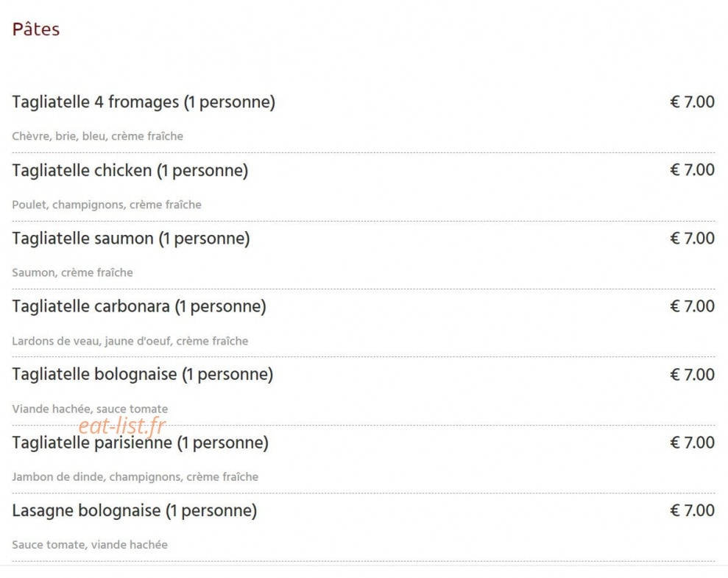
Task: Click the Tagliatelle carbonara €7.00 price
Action: (692, 306)
